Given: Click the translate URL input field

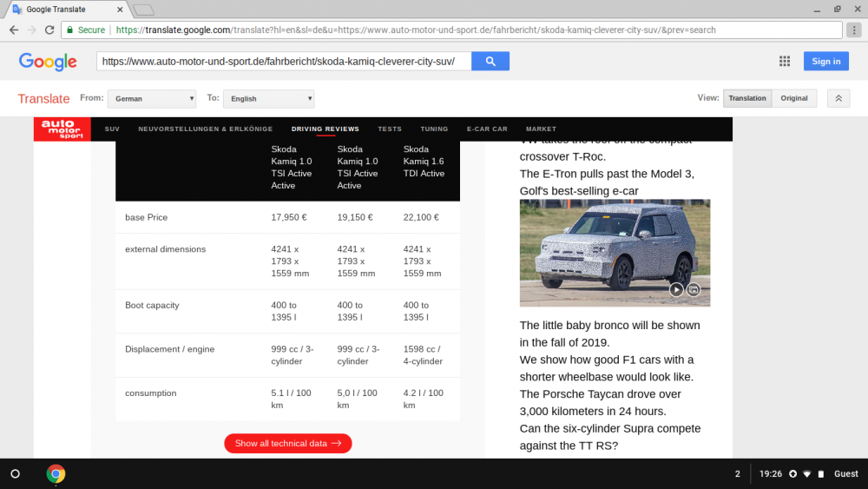Looking at the screenshot, I should point(284,62).
